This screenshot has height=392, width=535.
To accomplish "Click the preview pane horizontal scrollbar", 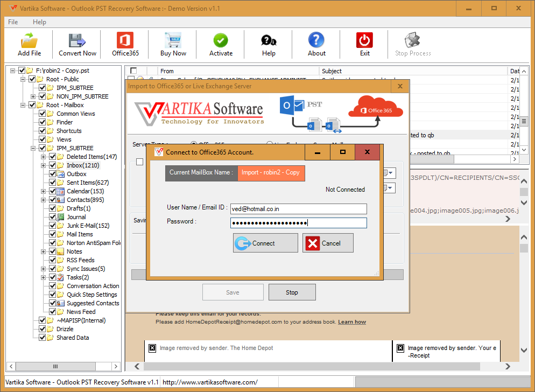I will click(x=312, y=366).
